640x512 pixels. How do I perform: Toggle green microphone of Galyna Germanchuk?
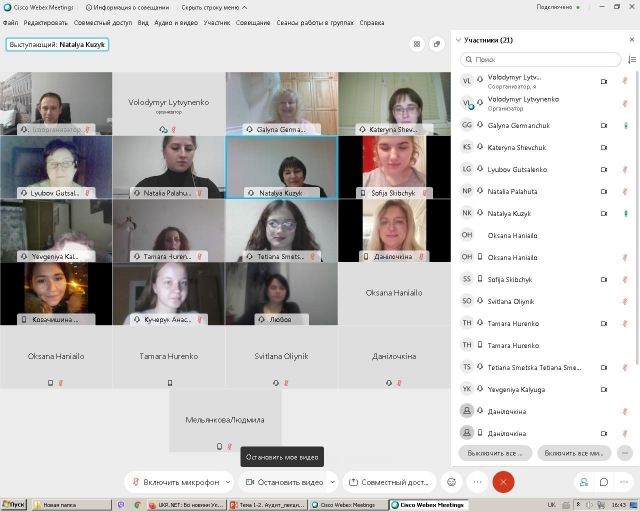(626, 126)
